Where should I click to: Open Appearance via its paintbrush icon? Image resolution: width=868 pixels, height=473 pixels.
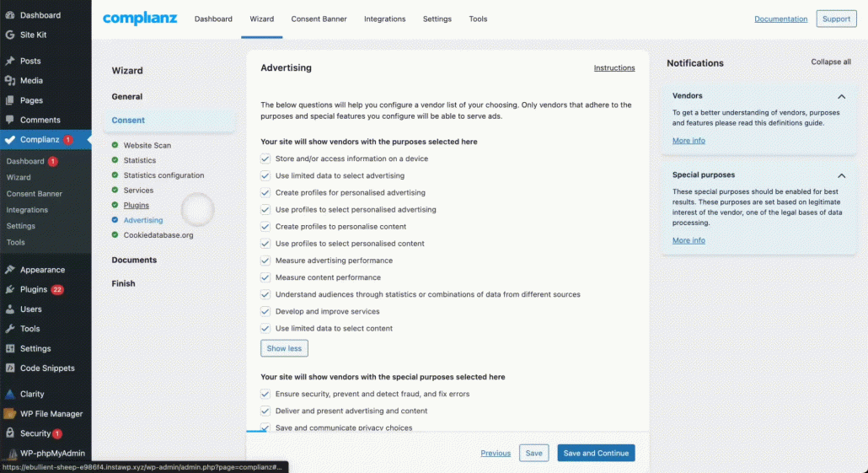pyautogui.click(x=10, y=270)
